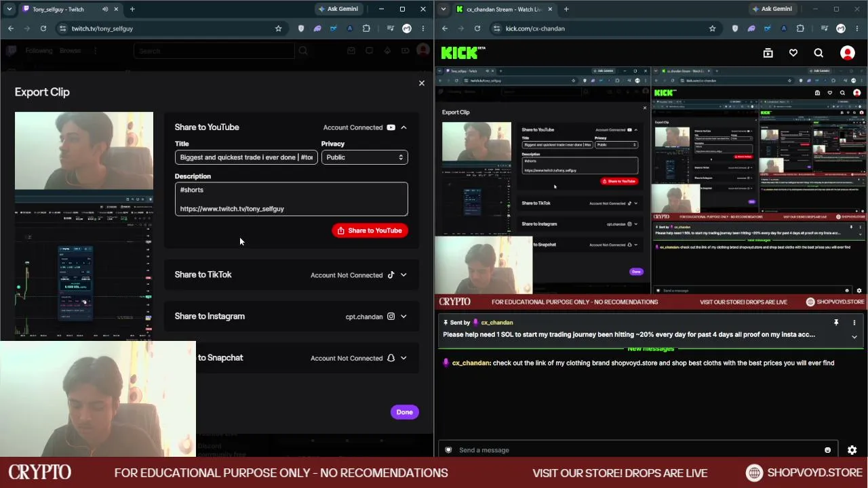The width and height of the screenshot is (868, 488).
Task: Open a new tab in the Twitch window
Action: coord(132,9)
